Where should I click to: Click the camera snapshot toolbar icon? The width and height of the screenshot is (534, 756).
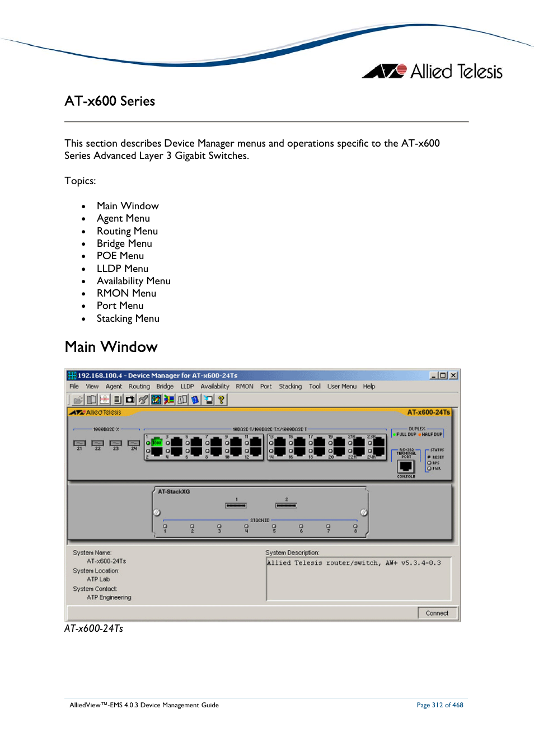click(130, 400)
